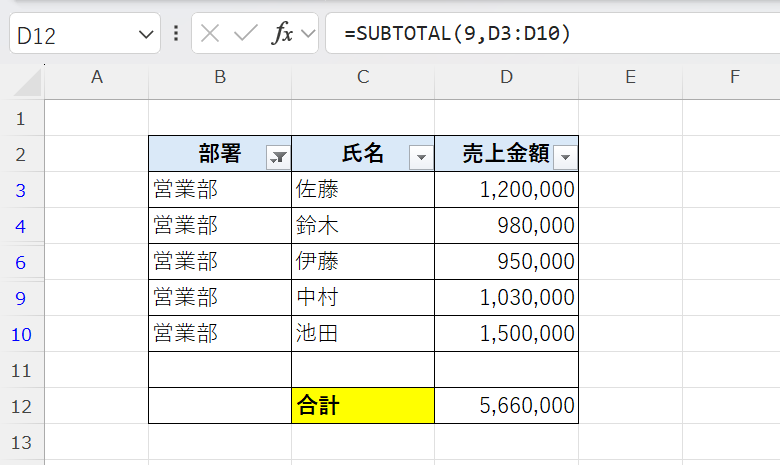Screen dimensions: 780x465
Task: Click the cell containing 佐藤
Action: (362, 189)
